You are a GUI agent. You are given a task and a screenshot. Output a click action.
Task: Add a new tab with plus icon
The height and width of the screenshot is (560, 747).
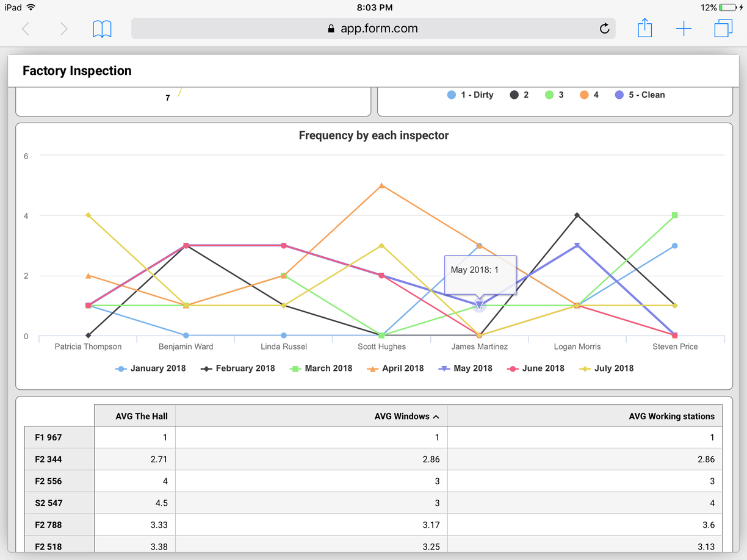pos(684,29)
